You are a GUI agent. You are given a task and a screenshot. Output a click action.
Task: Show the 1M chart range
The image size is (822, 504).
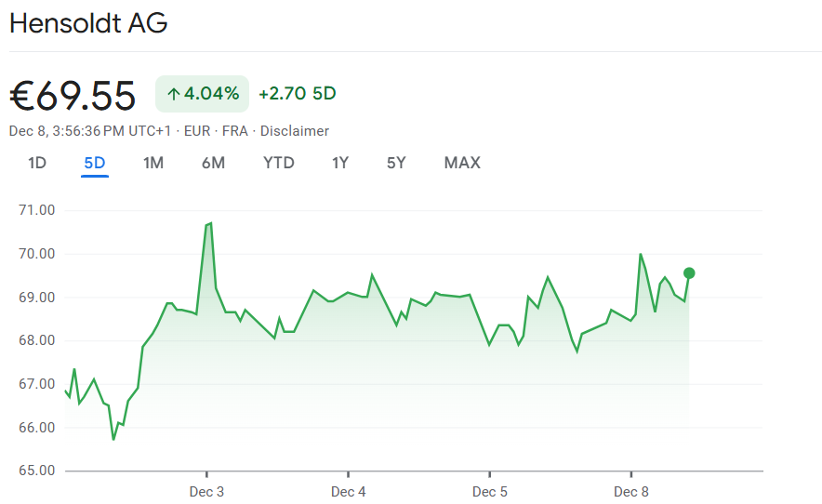[153, 163]
